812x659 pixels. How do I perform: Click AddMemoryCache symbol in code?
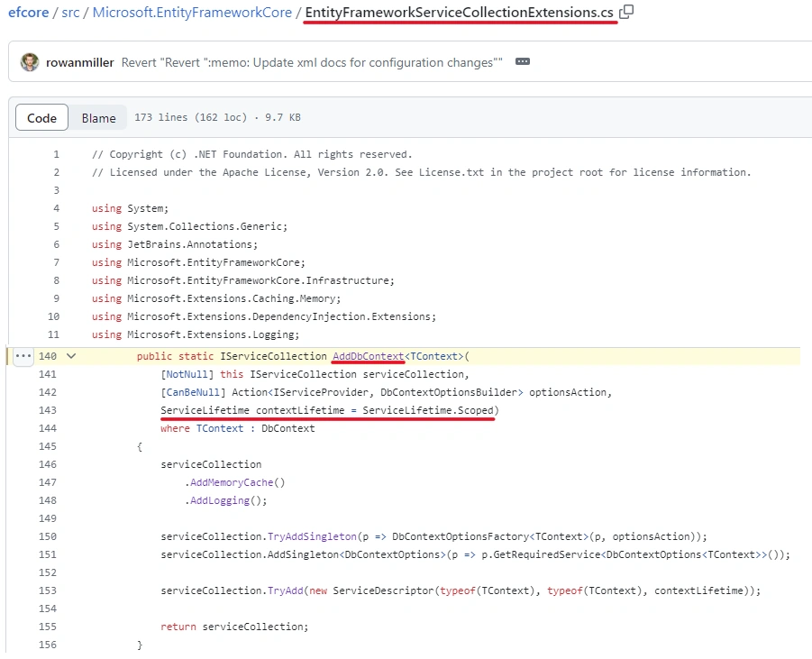(x=232, y=483)
